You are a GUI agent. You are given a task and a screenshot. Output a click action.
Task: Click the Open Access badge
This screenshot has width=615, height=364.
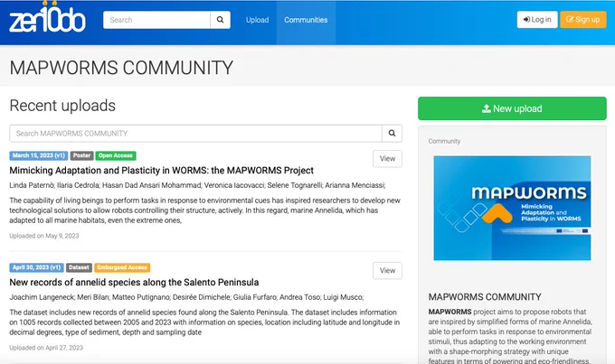116,155
